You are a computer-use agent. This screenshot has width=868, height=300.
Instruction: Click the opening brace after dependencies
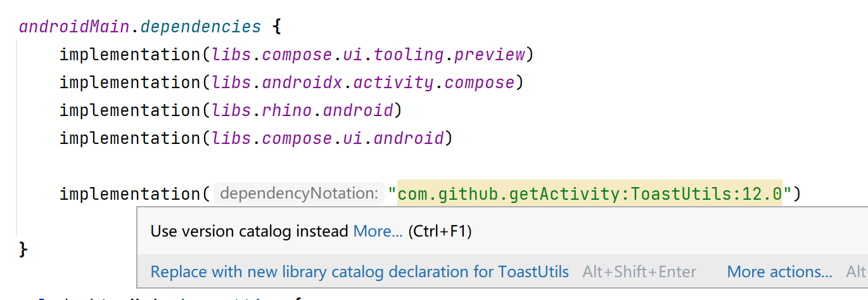(x=276, y=27)
